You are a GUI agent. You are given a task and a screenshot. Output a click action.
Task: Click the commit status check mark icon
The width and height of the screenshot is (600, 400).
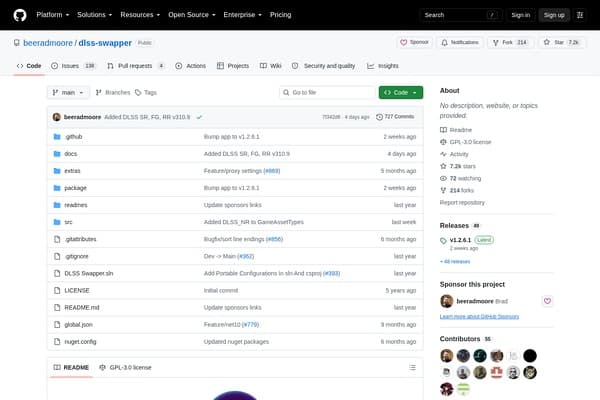tap(199, 117)
